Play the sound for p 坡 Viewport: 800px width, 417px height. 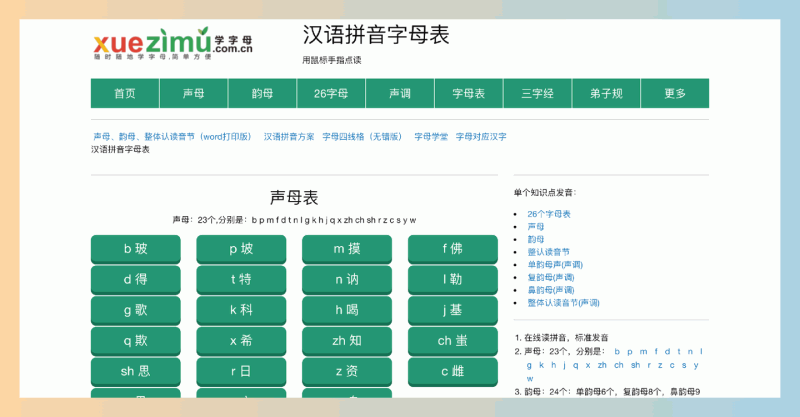(241, 249)
